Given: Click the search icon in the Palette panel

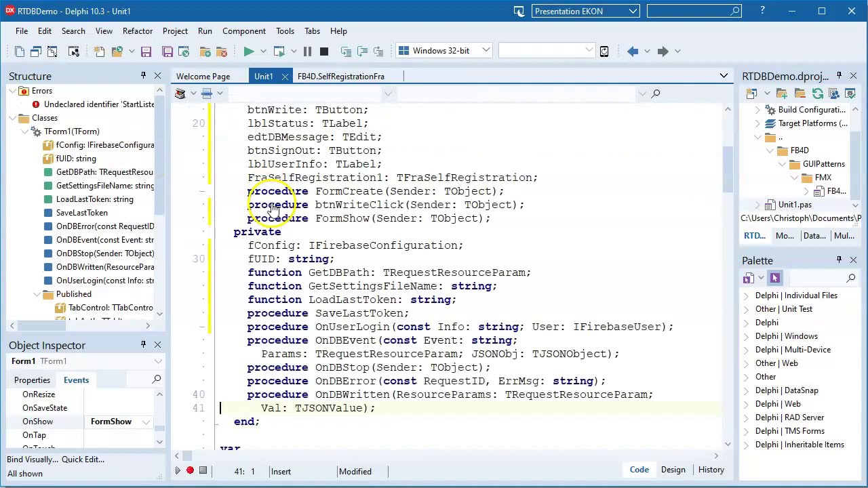Looking at the screenshot, I should (850, 278).
